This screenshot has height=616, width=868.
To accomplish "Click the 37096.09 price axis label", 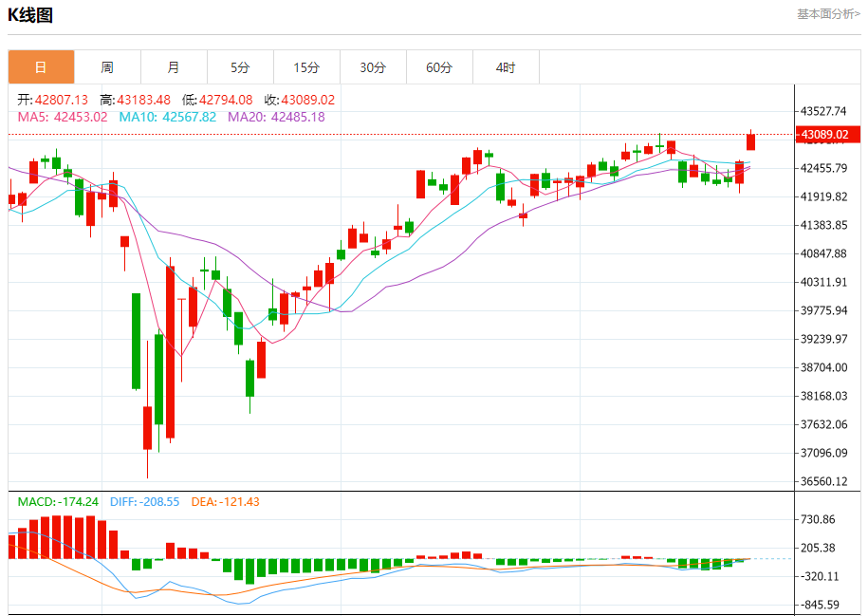I will click(x=823, y=453).
